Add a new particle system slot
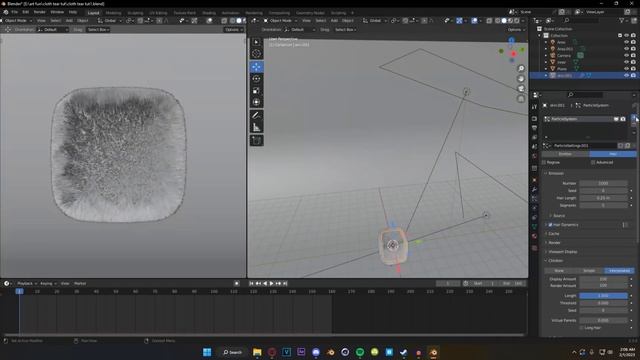 point(634,117)
